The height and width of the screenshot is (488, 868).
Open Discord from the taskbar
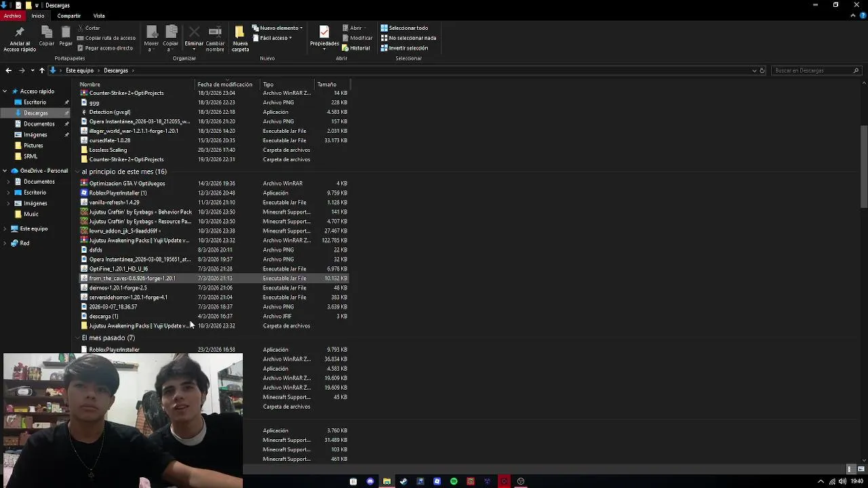(370, 481)
